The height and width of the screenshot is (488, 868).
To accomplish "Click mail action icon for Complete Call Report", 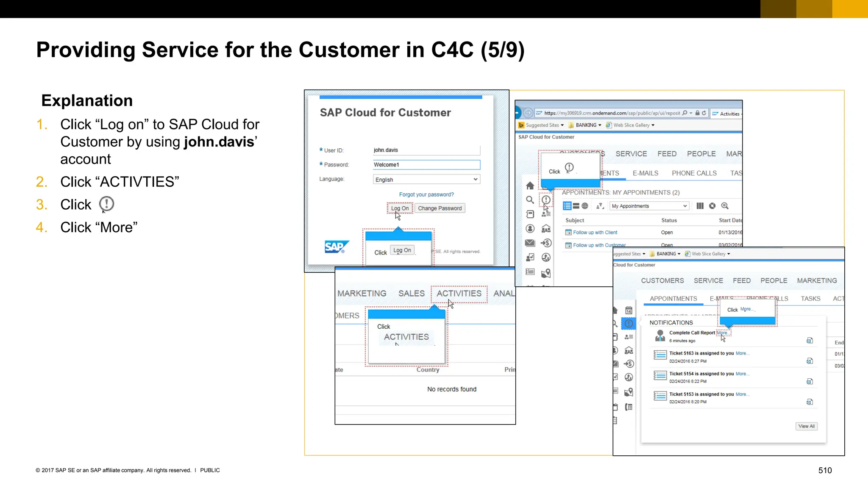I will tap(810, 341).
